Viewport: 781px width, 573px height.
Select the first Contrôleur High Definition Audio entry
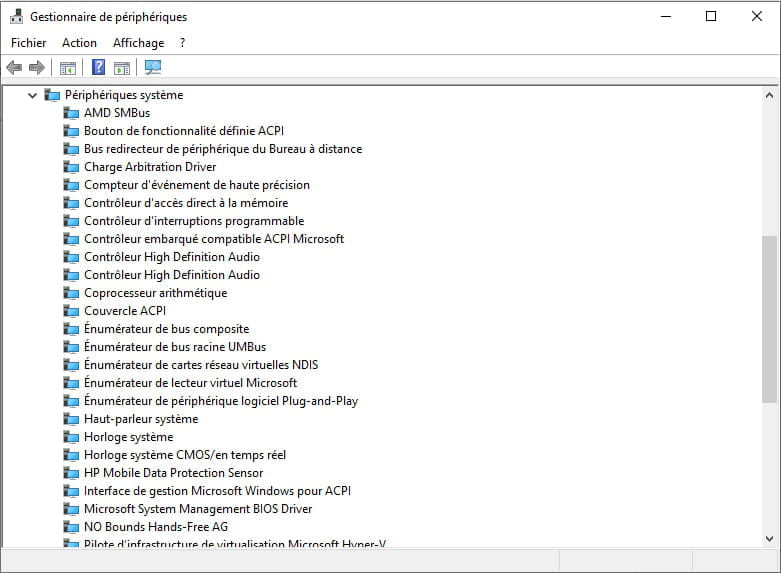(x=172, y=257)
